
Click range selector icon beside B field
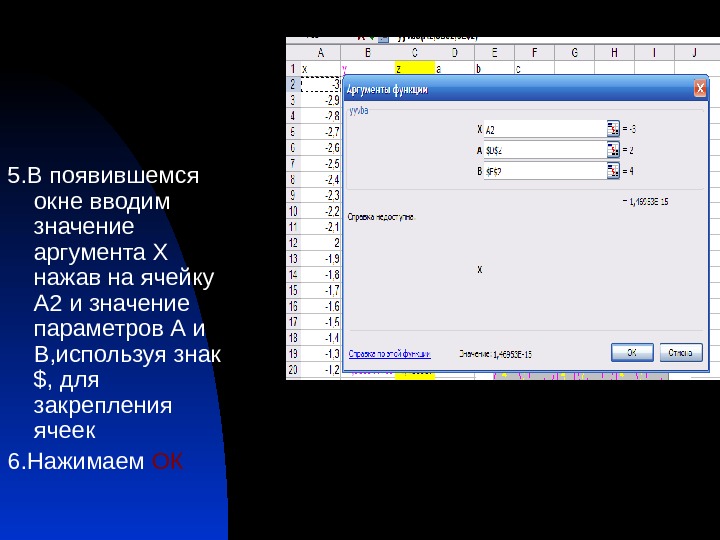[x=613, y=171]
